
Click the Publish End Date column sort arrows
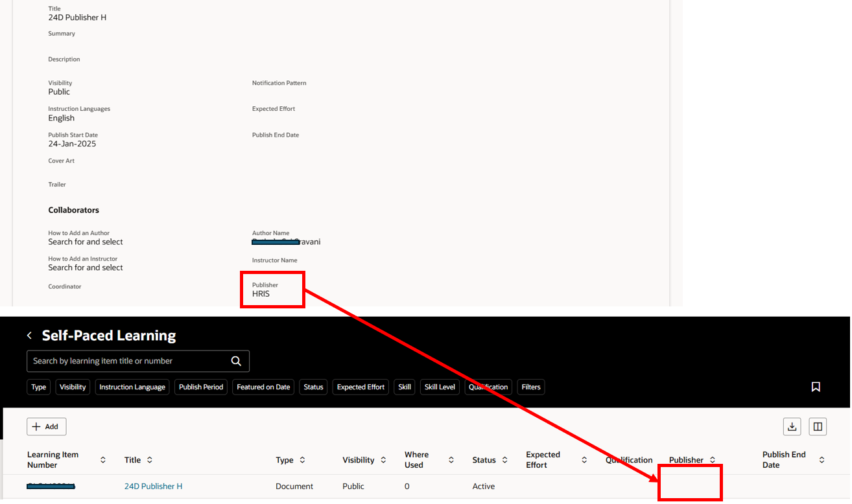pyautogui.click(x=822, y=460)
